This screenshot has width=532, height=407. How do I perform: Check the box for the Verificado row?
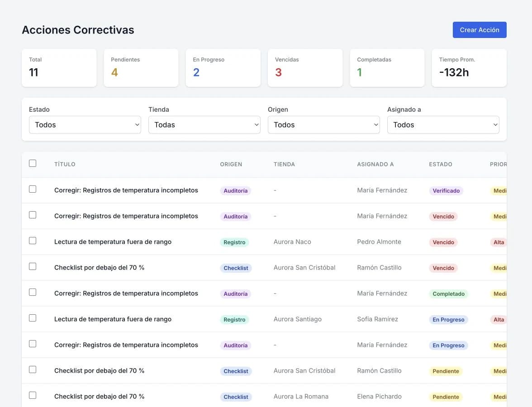click(x=33, y=189)
